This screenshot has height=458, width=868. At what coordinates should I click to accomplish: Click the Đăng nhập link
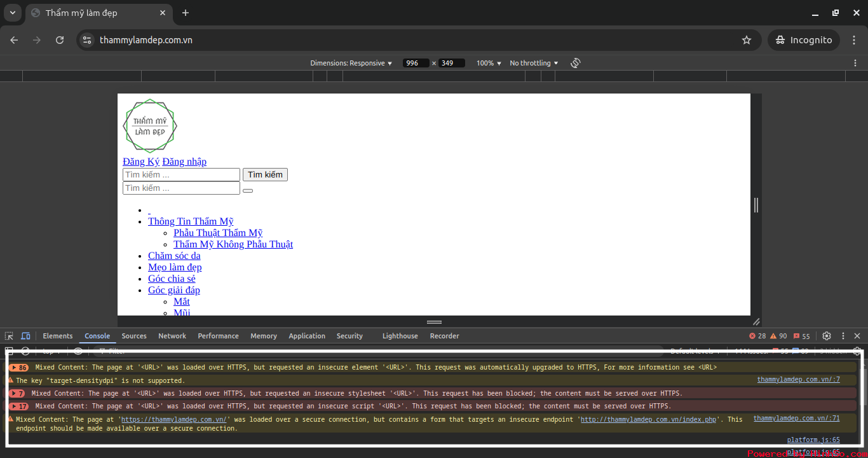point(184,162)
